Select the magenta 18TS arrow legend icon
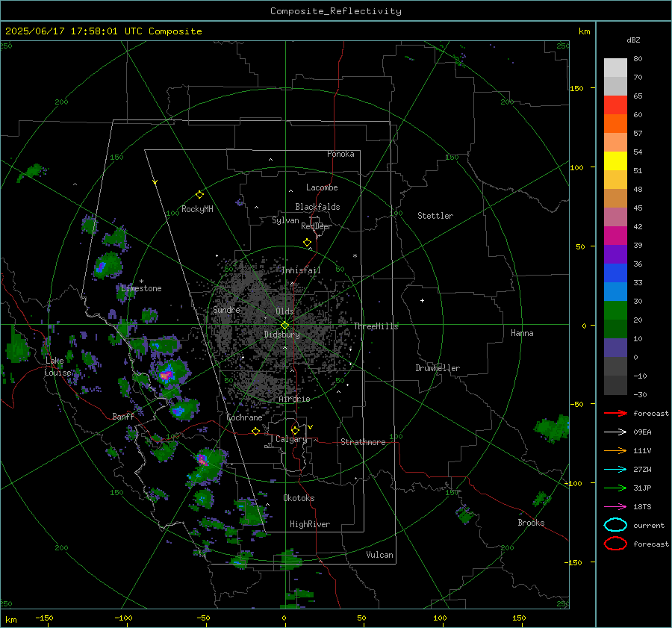The width and height of the screenshot is (672, 628). tap(615, 506)
